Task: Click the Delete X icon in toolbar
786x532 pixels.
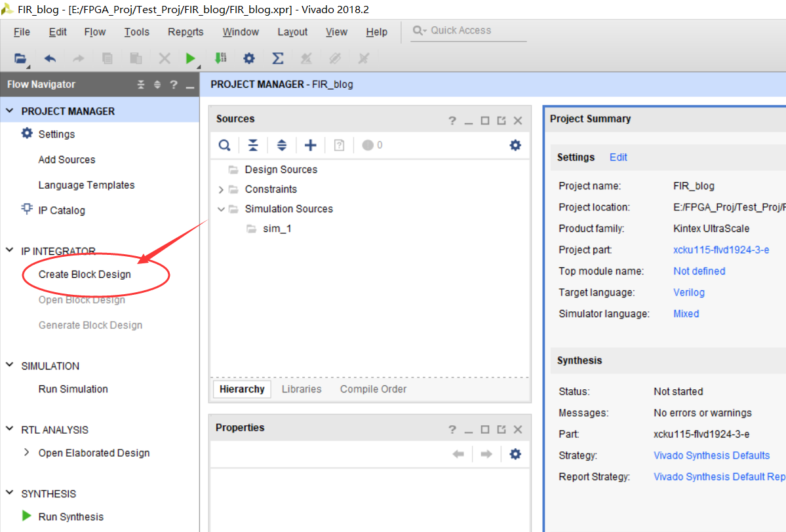Action: point(165,58)
